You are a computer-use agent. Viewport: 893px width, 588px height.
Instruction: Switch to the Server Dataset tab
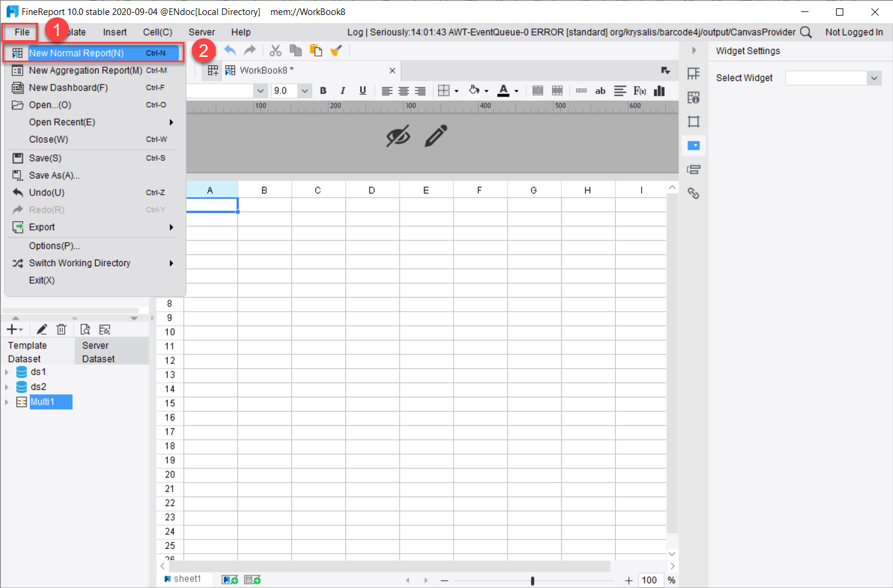pyautogui.click(x=111, y=352)
